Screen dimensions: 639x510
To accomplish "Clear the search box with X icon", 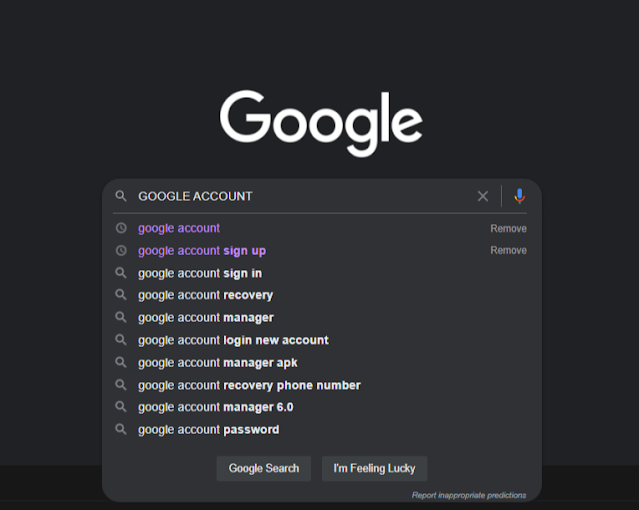I will 483,196.
